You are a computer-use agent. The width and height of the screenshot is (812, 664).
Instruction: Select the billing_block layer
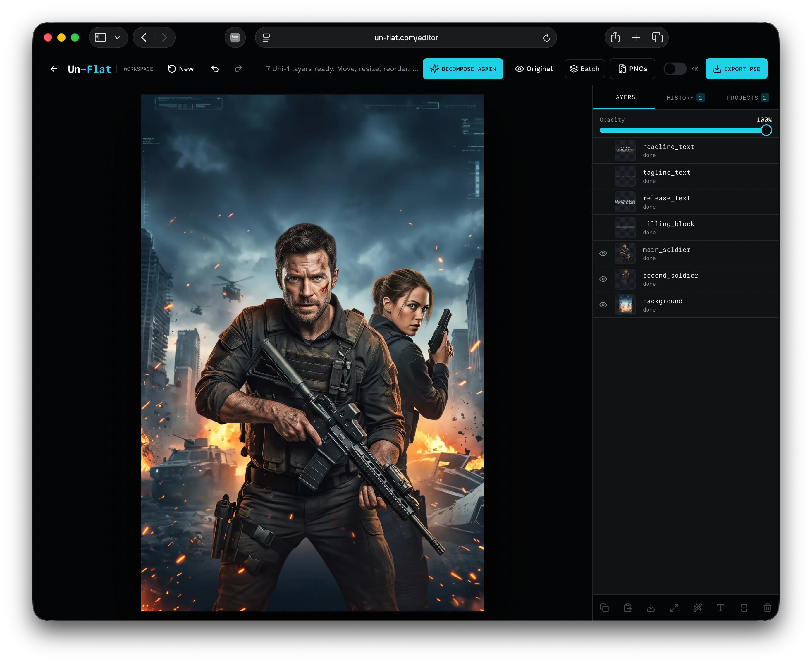click(686, 228)
